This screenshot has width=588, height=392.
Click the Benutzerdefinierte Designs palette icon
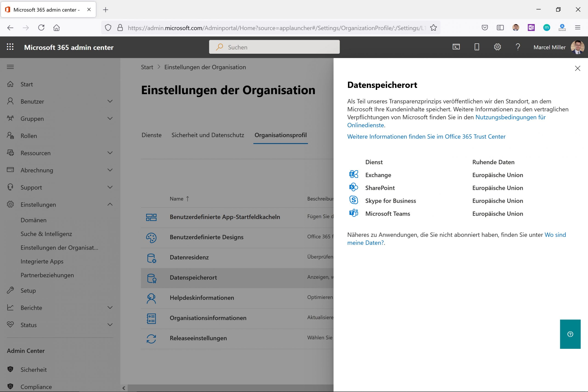(x=151, y=237)
